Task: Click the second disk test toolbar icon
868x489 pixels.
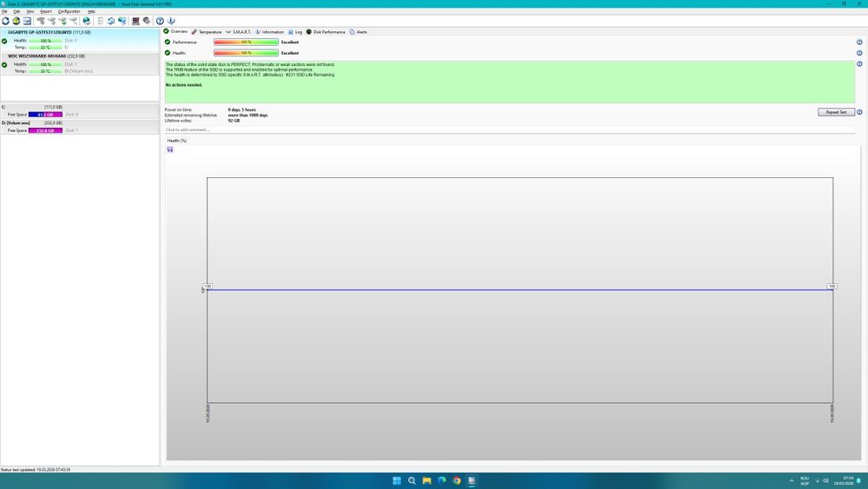Action: coord(51,21)
